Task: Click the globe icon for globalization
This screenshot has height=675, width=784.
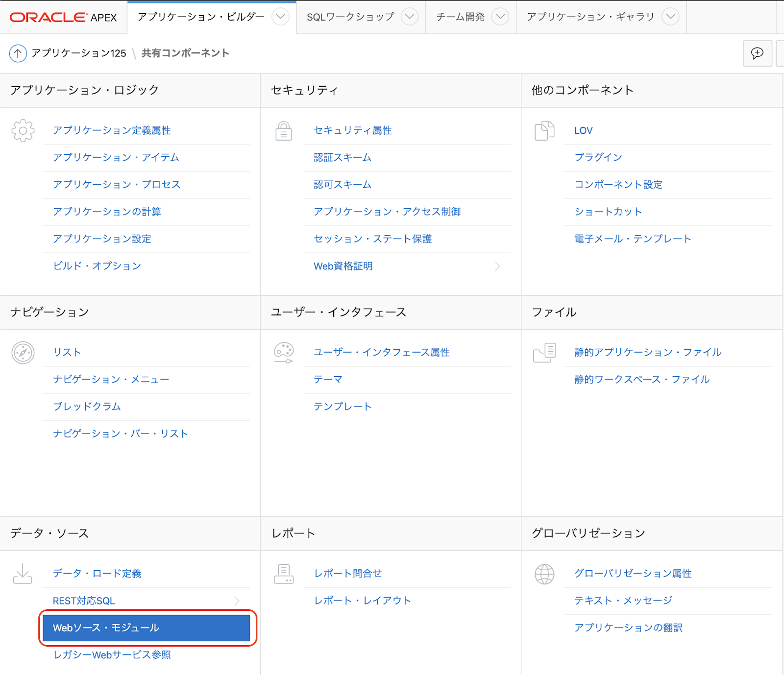Action: [x=544, y=573]
